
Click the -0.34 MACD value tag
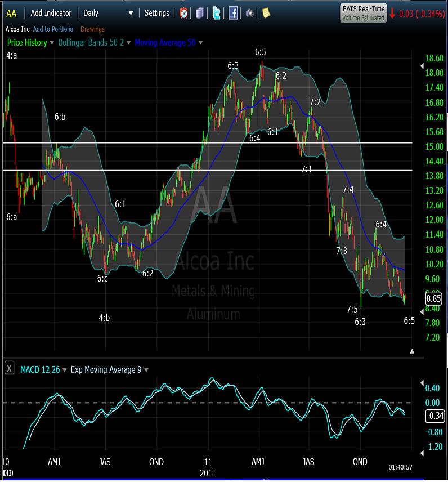tap(435, 416)
